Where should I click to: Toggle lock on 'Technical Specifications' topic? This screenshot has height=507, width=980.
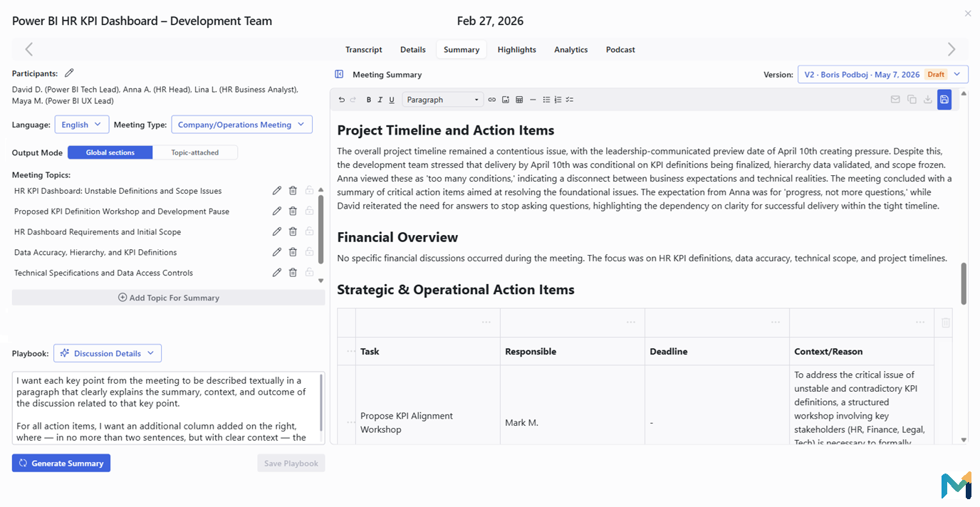[309, 272]
